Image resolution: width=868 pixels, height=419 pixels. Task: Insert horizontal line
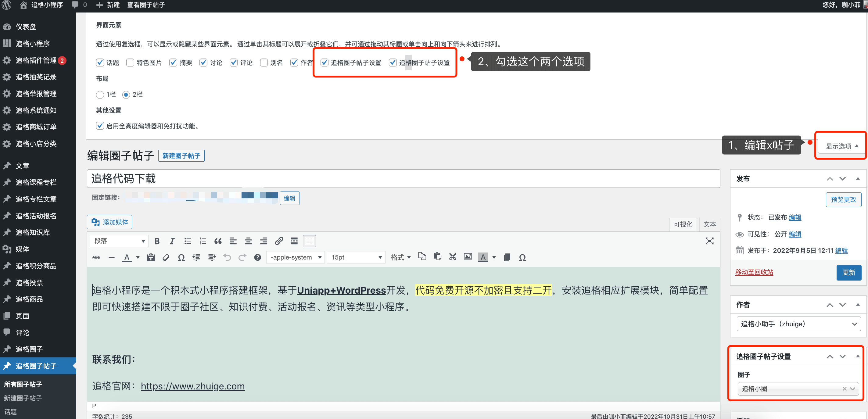click(112, 258)
